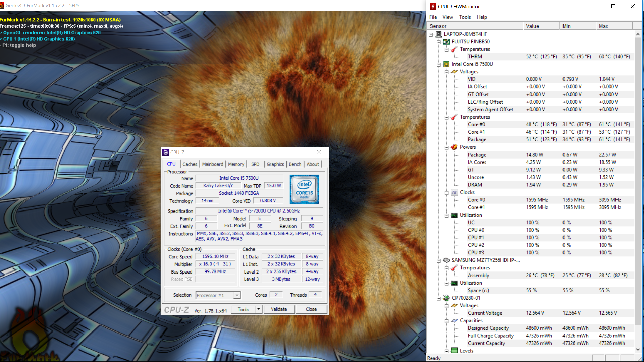644x362 pixels.
Task: Click the Voltages icon under Intel Core i5
Action: 454,72
